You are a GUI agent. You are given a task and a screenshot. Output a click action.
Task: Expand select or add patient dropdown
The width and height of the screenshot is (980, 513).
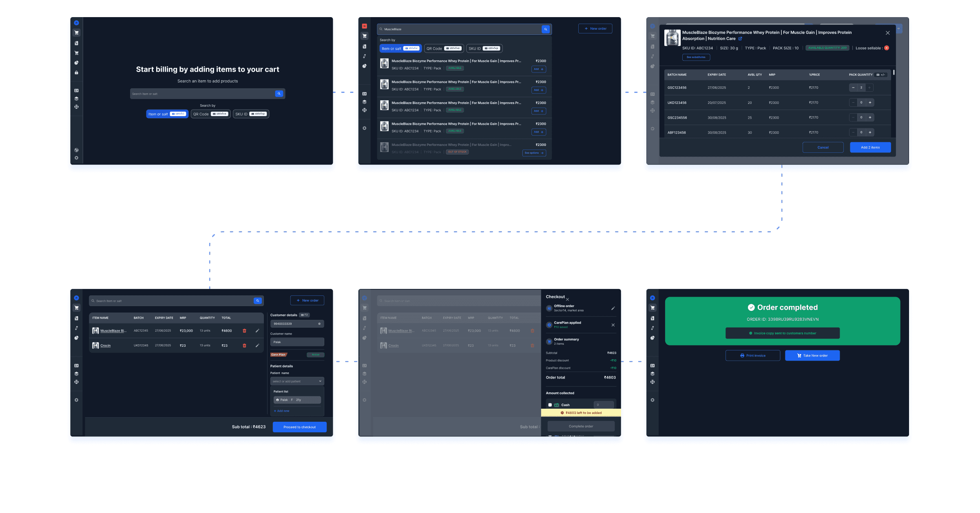click(320, 381)
